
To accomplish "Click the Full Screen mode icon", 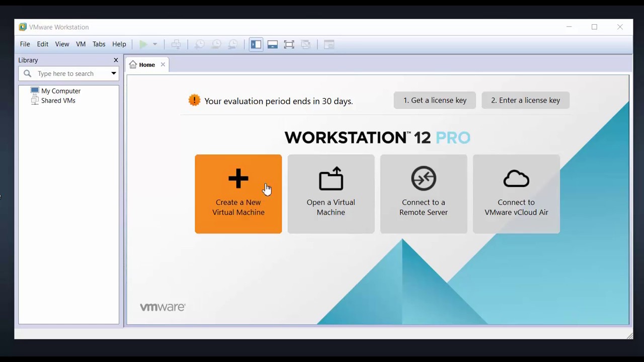I will pyautogui.click(x=289, y=44).
